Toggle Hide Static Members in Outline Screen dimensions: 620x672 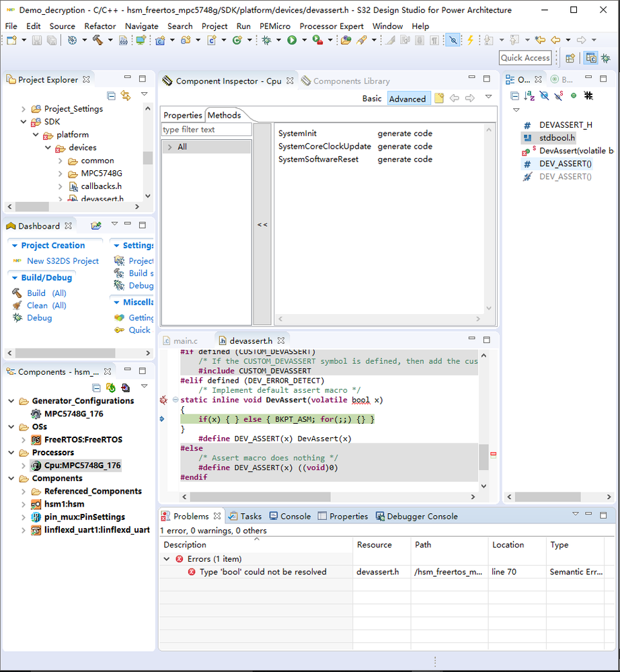coord(559,96)
